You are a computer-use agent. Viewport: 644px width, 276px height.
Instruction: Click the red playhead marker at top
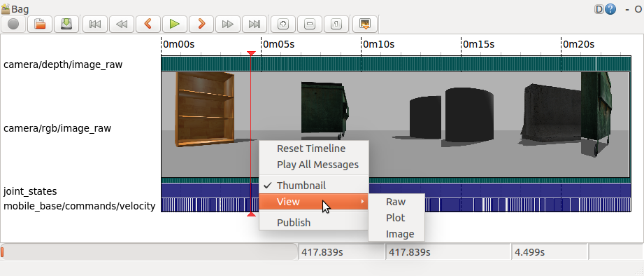click(251, 53)
